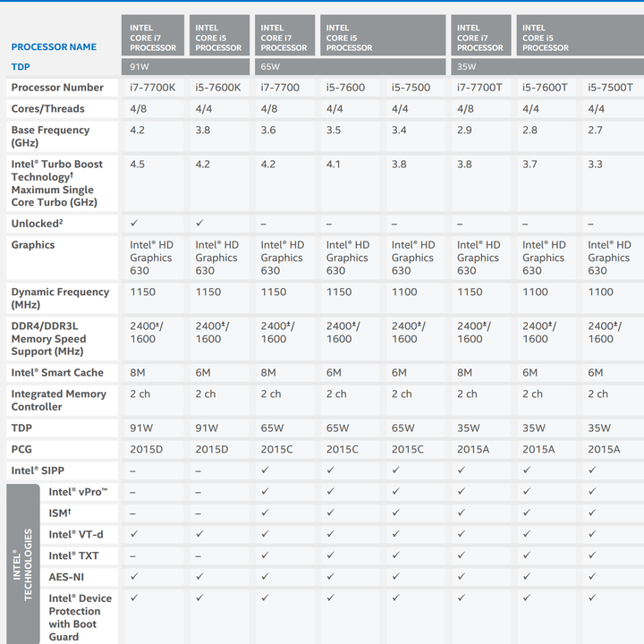Select the Intel Core i5 header above i5-7600
The height and width of the screenshot is (644, 644).
tap(383, 35)
